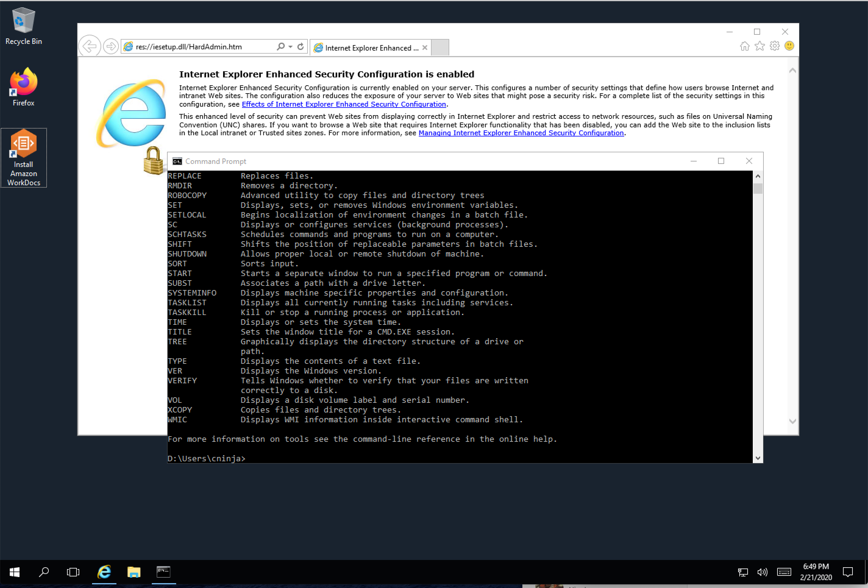868x588 pixels.
Task: Click the VERIFY command entry
Action: click(x=182, y=381)
